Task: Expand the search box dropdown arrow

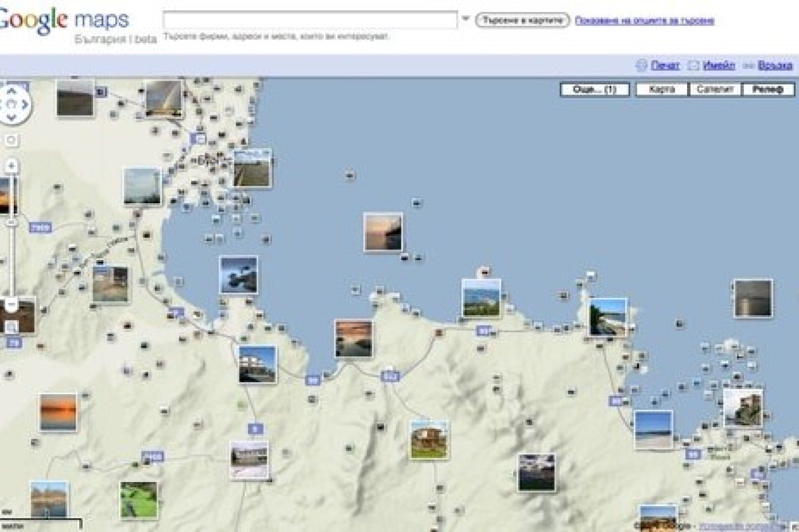Action: [x=465, y=19]
